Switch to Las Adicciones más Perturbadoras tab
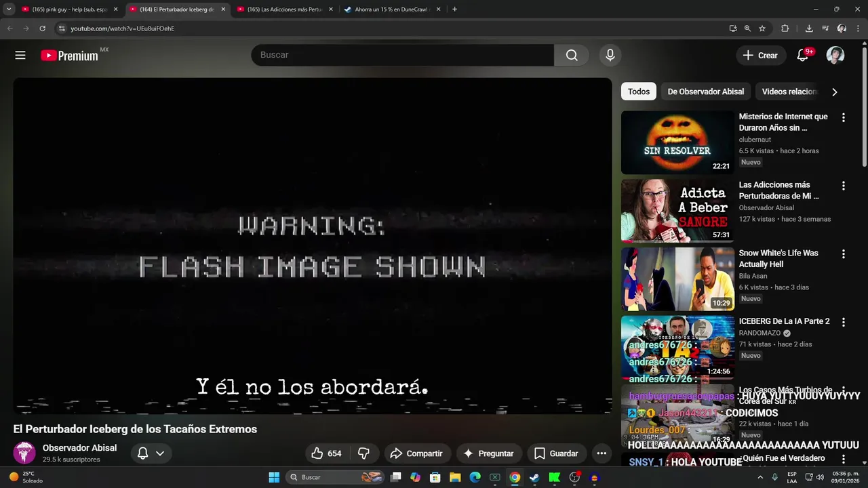This screenshot has width=868, height=488. coord(284,9)
